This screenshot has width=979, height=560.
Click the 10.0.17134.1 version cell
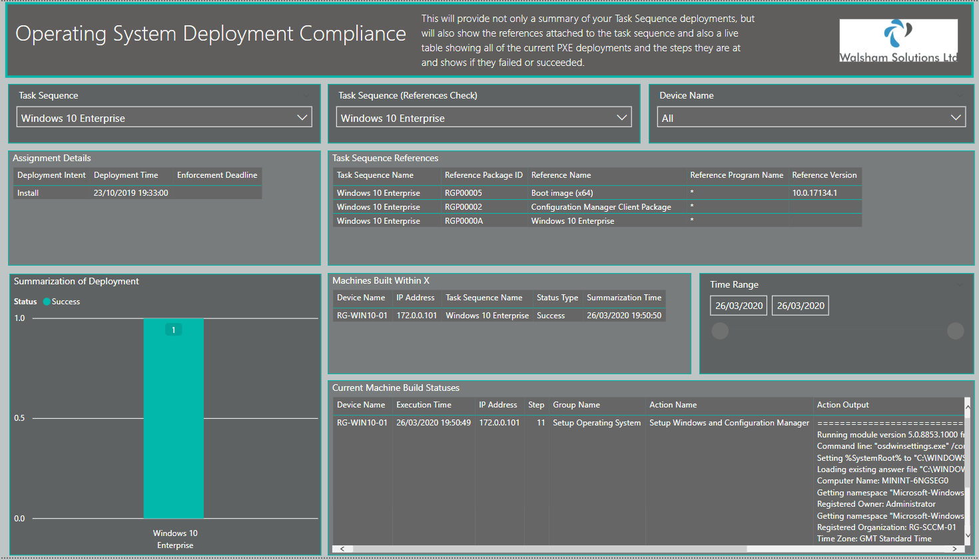[x=815, y=193]
